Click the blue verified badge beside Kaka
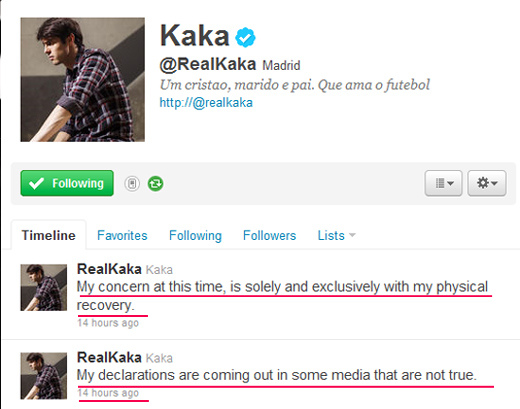This screenshot has width=520, height=409. [245, 37]
